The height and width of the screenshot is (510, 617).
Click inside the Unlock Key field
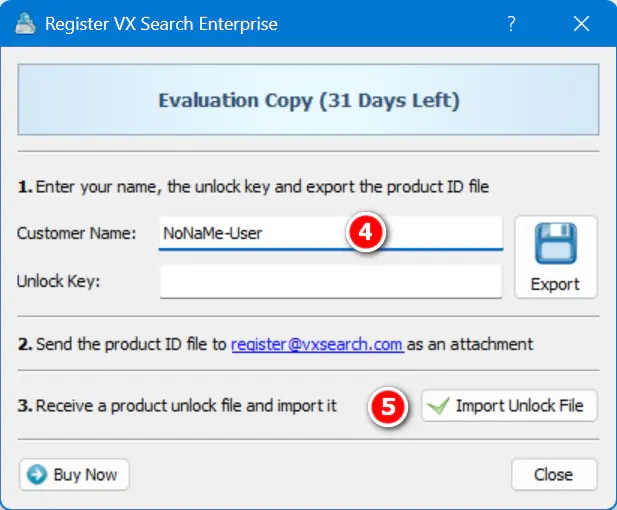pyautogui.click(x=330, y=281)
